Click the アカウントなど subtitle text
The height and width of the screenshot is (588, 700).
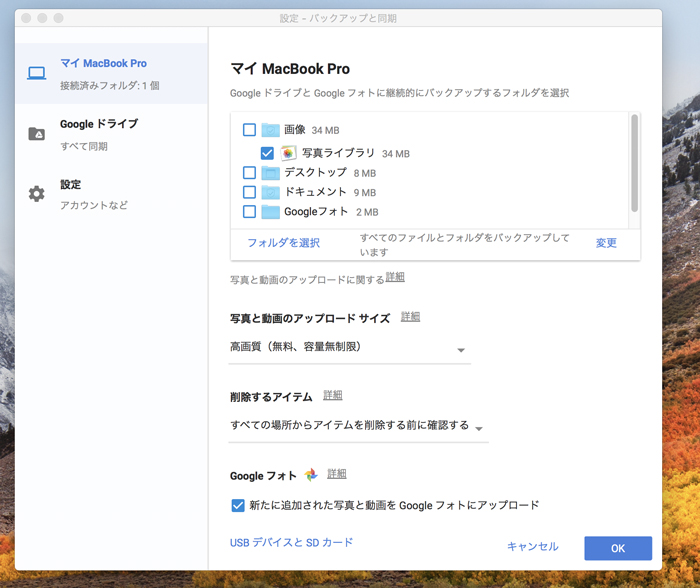coord(94,205)
